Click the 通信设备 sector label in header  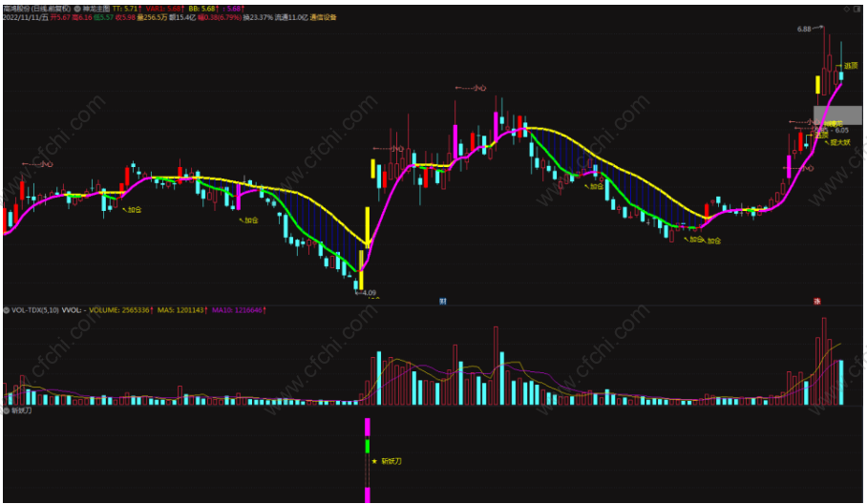pyautogui.click(x=323, y=18)
